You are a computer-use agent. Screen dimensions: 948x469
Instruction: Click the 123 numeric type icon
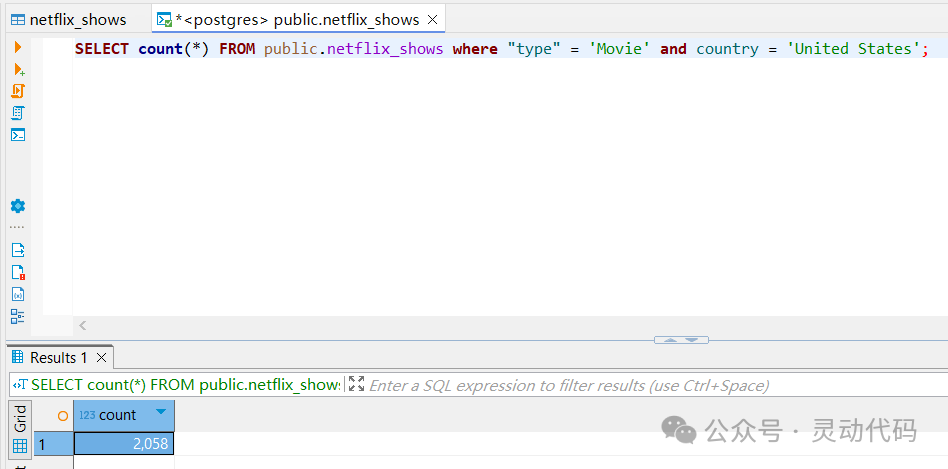(87, 415)
